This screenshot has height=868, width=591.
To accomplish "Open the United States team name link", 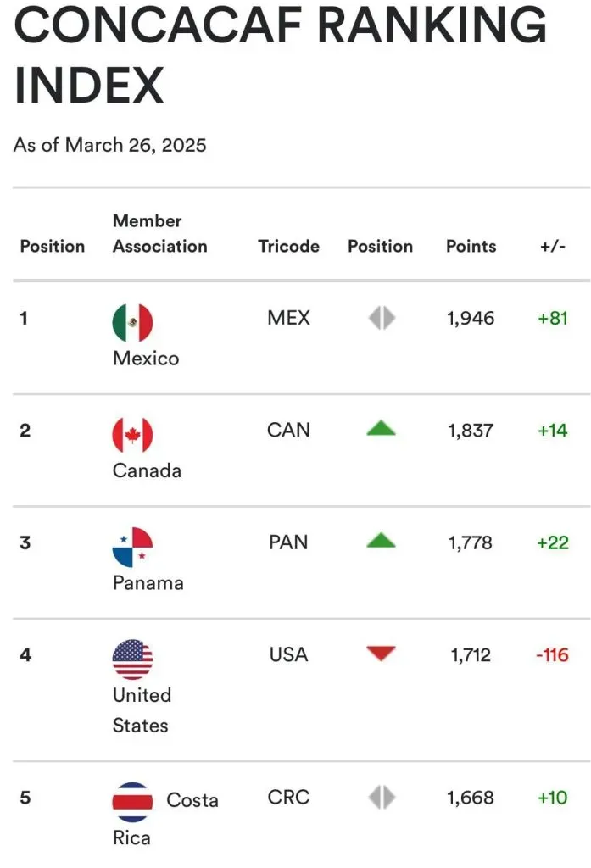I will coord(142,710).
